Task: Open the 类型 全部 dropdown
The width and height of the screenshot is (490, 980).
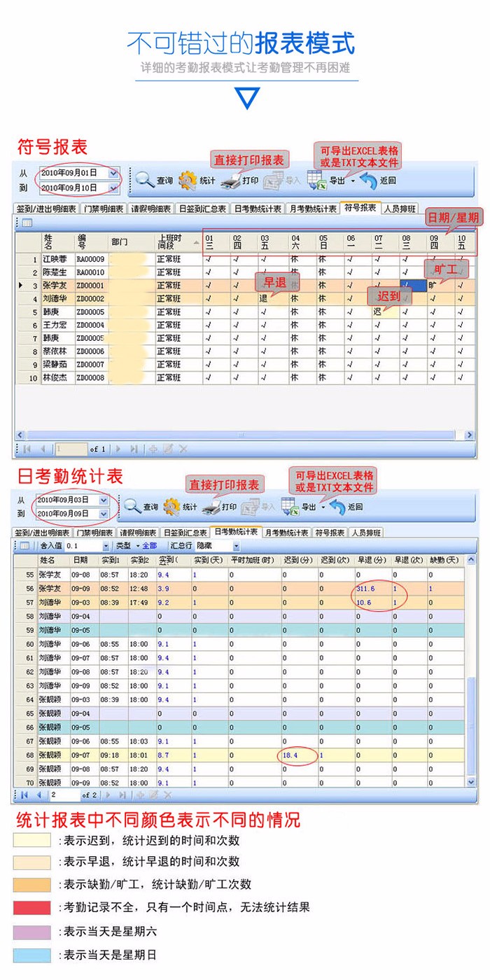Action: pyautogui.click(x=137, y=545)
